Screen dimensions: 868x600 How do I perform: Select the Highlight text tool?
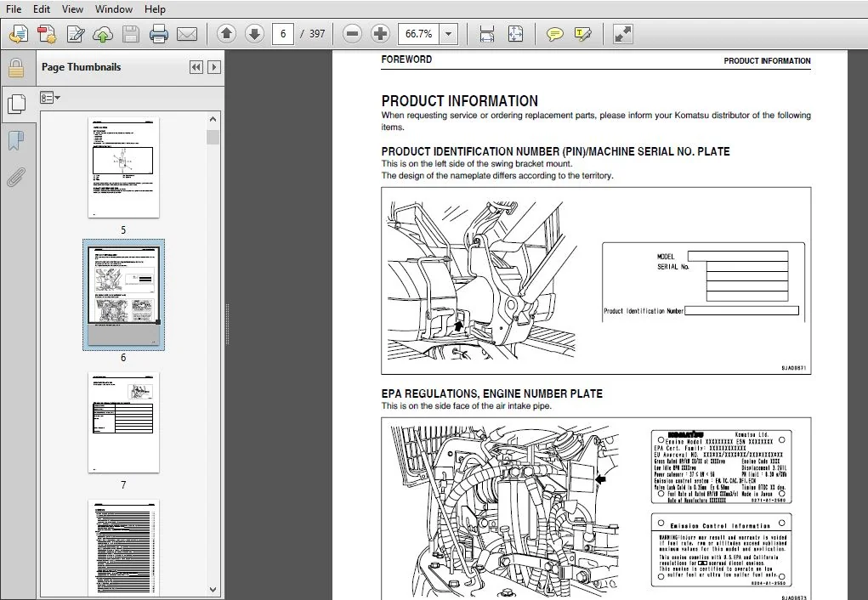pos(582,34)
